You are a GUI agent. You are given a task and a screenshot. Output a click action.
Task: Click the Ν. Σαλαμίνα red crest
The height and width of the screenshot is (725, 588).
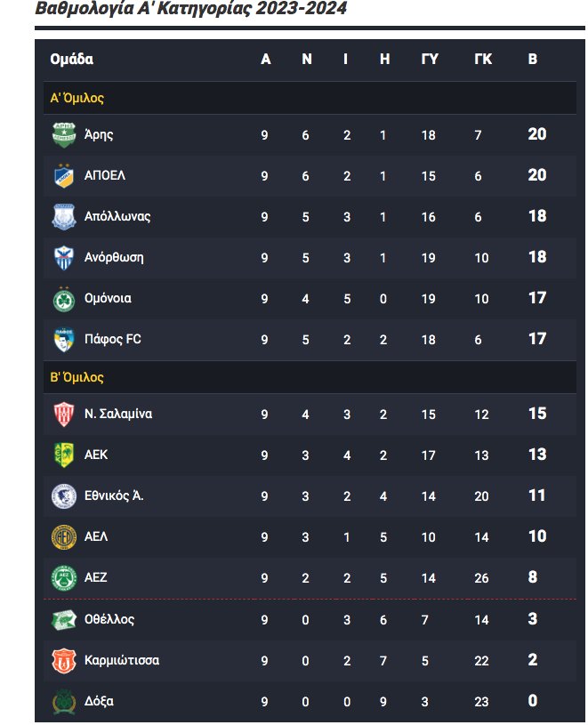click(64, 415)
